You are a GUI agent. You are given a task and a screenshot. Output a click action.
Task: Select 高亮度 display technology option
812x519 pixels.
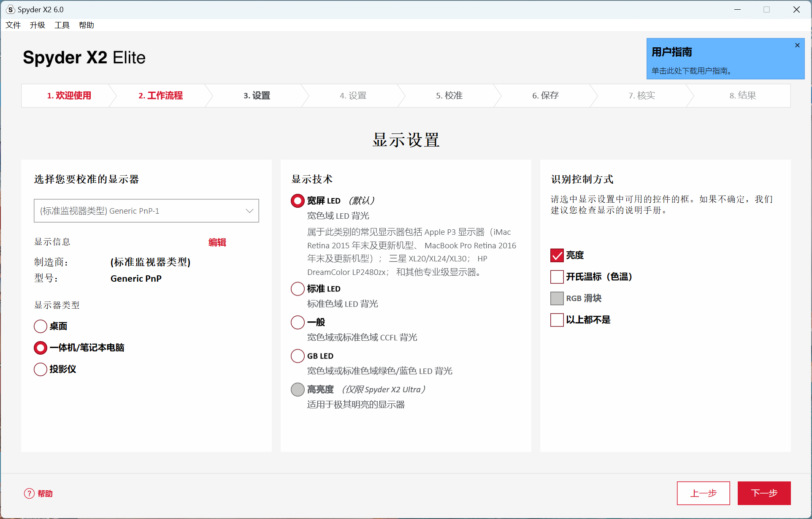pos(298,389)
